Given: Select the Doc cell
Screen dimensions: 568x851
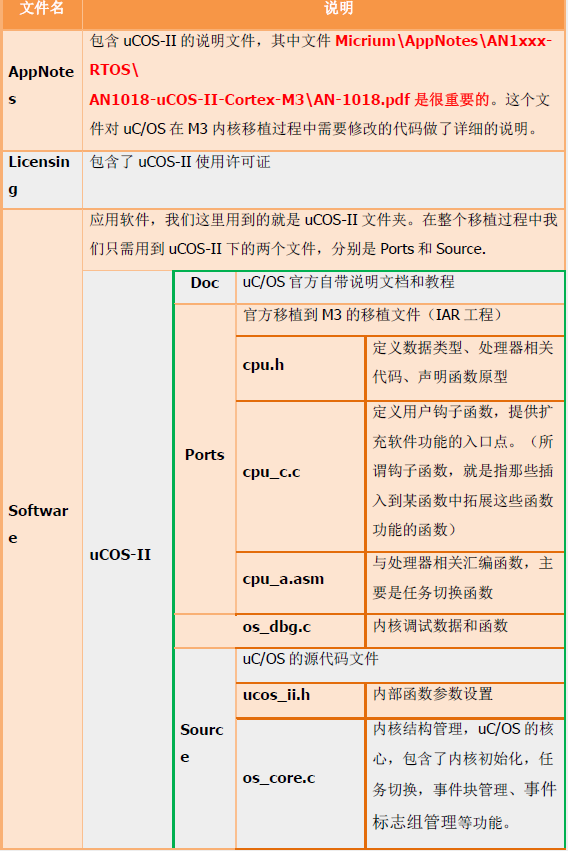Looking at the screenshot, I should click(205, 282).
